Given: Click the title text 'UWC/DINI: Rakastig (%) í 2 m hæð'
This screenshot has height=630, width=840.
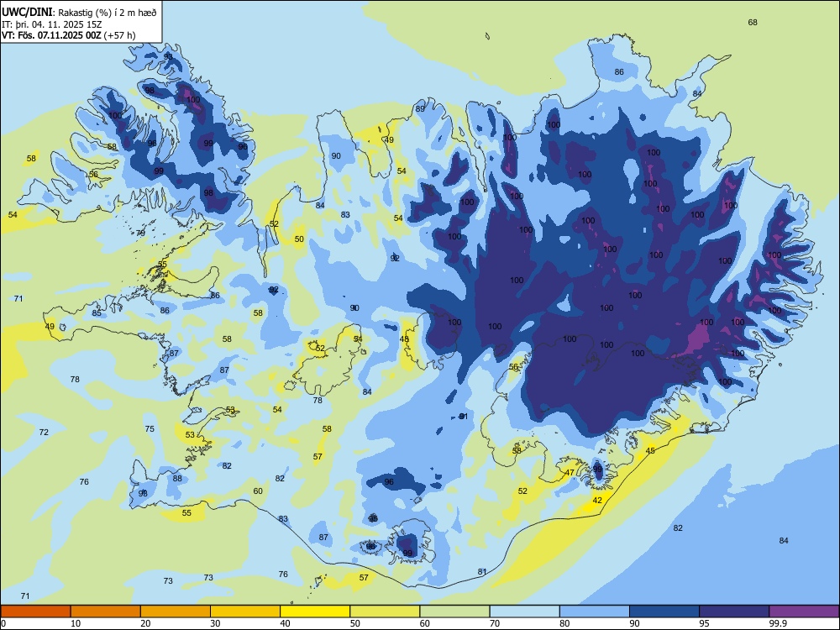Looking at the screenshot, I should (x=79, y=13).
